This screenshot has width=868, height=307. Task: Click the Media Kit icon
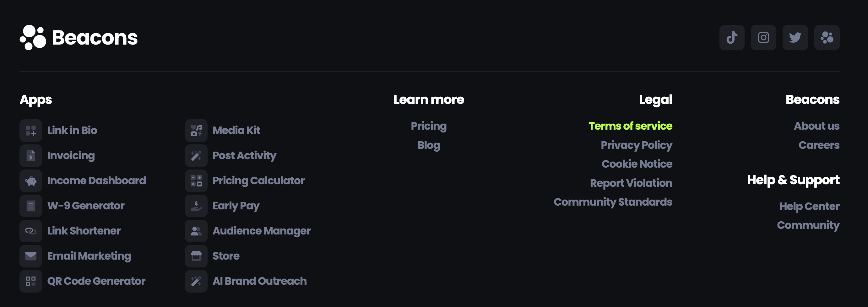click(196, 130)
